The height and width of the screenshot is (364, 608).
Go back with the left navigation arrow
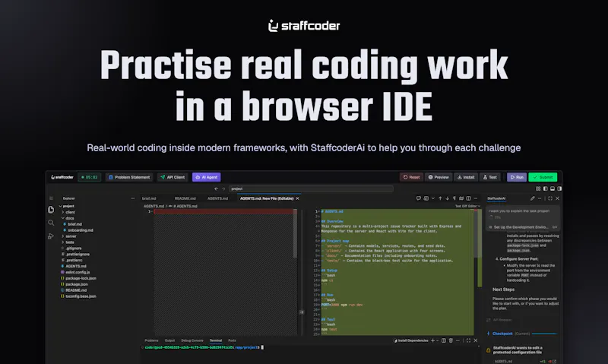click(217, 188)
